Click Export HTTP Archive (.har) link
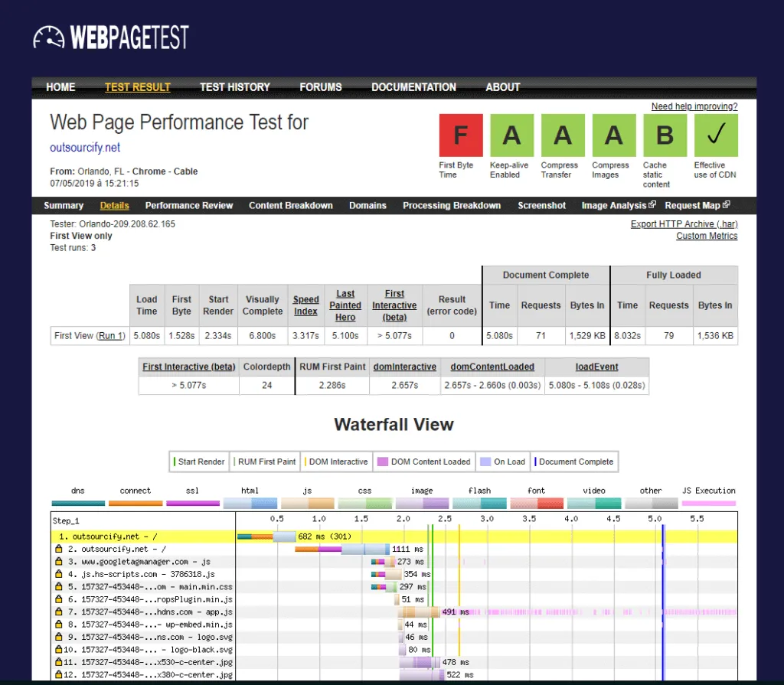This screenshot has width=784, height=685. pyautogui.click(x=684, y=224)
